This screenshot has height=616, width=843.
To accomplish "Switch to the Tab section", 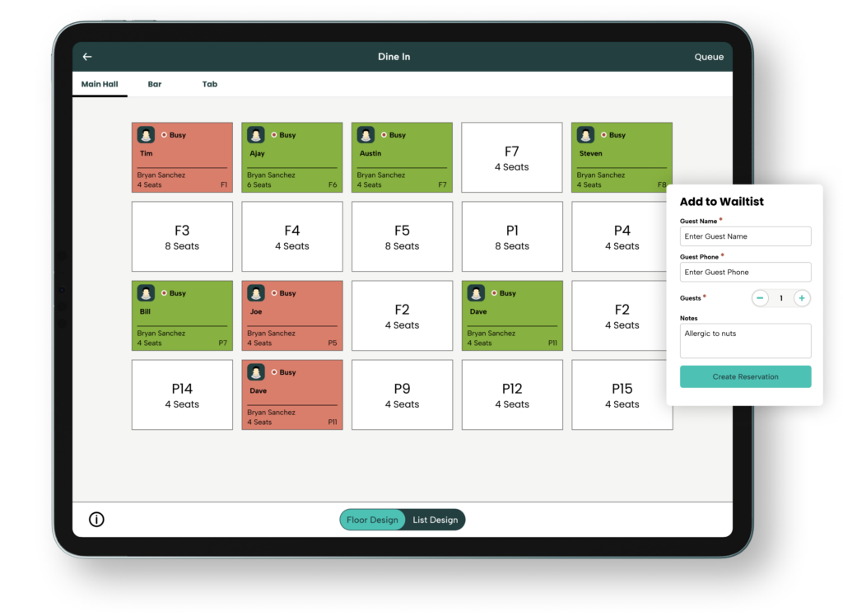I will coord(210,84).
